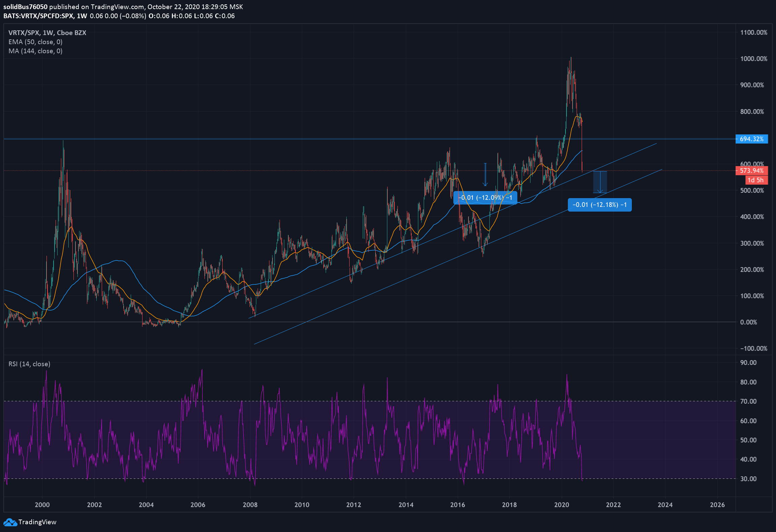This screenshot has height=532, width=776.
Task: Select the RSI (14, close) pane label
Action: pyautogui.click(x=29, y=364)
